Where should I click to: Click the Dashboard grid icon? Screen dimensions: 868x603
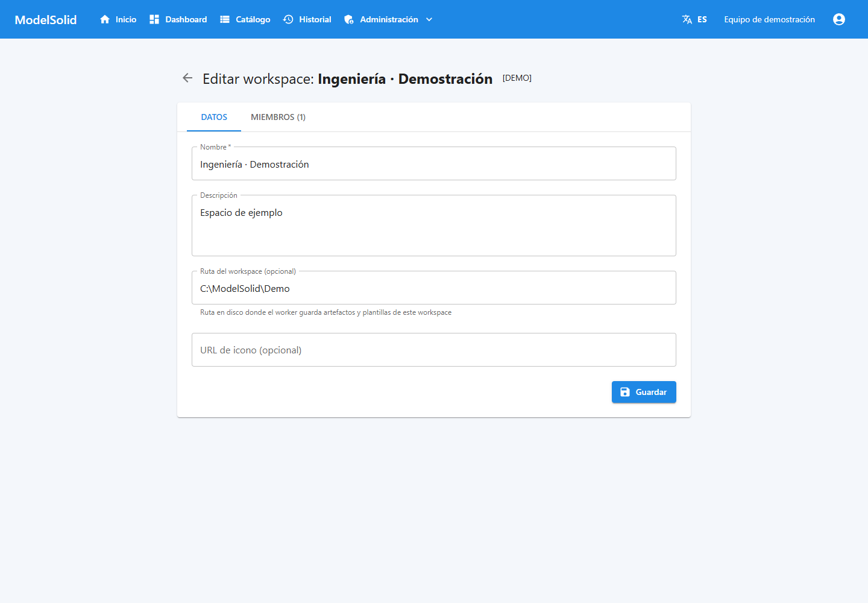154,19
